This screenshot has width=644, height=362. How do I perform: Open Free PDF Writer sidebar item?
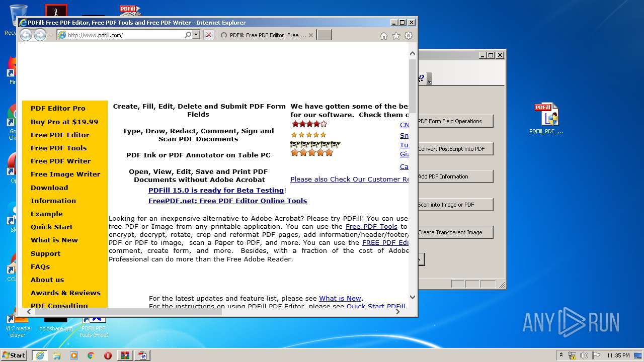coord(60,161)
